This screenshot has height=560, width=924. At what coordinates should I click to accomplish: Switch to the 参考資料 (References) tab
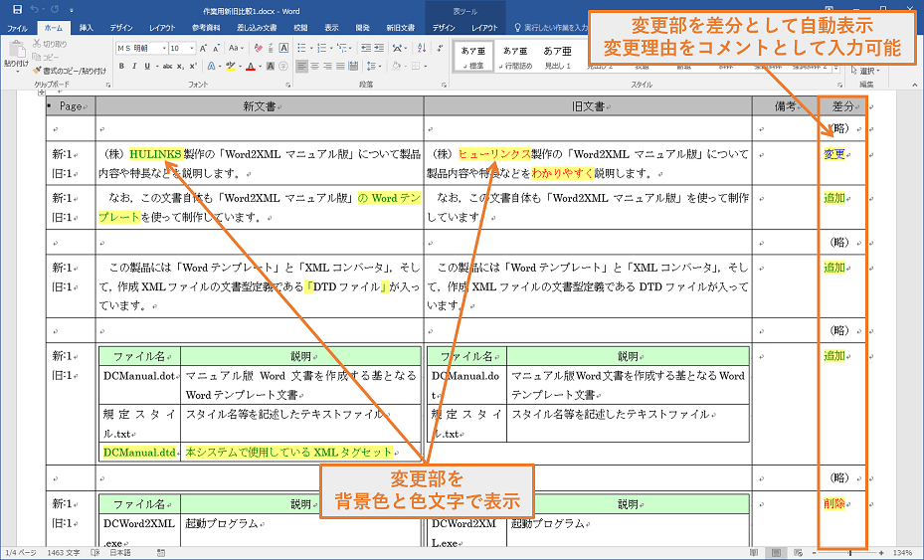tap(206, 28)
